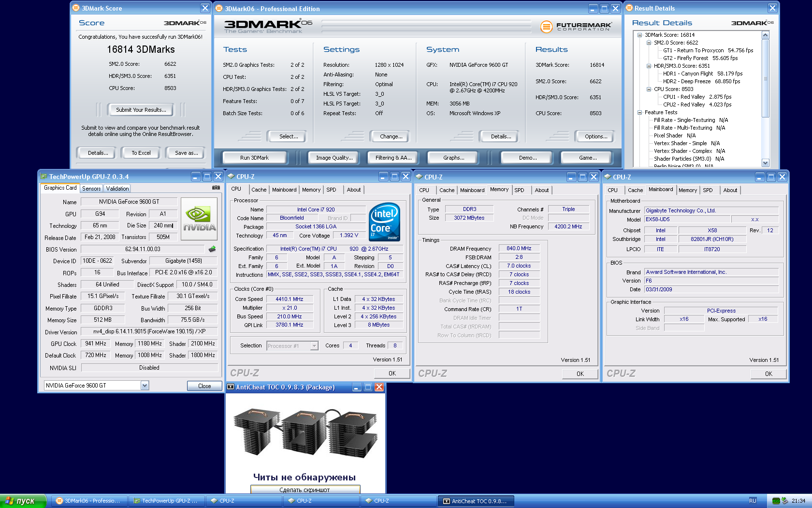Click the Driver Version field in GPU-Z

coord(149,332)
